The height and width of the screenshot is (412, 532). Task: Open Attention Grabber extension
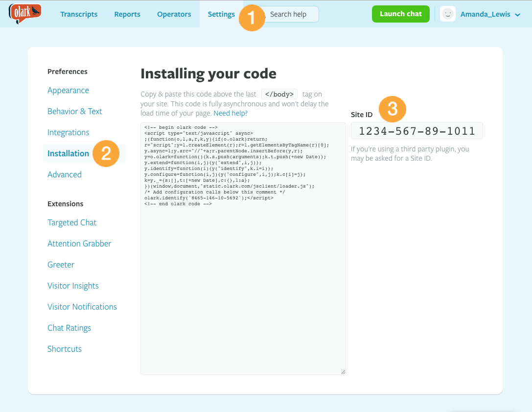pos(79,243)
